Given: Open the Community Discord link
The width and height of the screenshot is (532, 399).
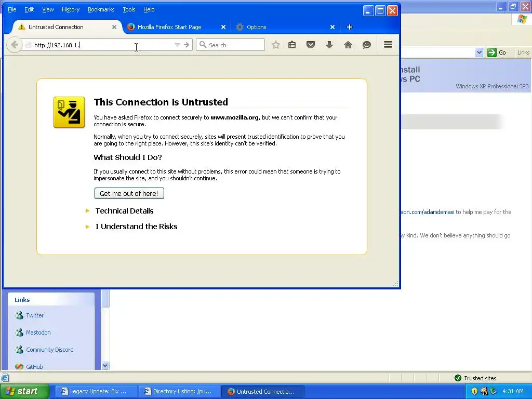Looking at the screenshot, I should 49,350.
